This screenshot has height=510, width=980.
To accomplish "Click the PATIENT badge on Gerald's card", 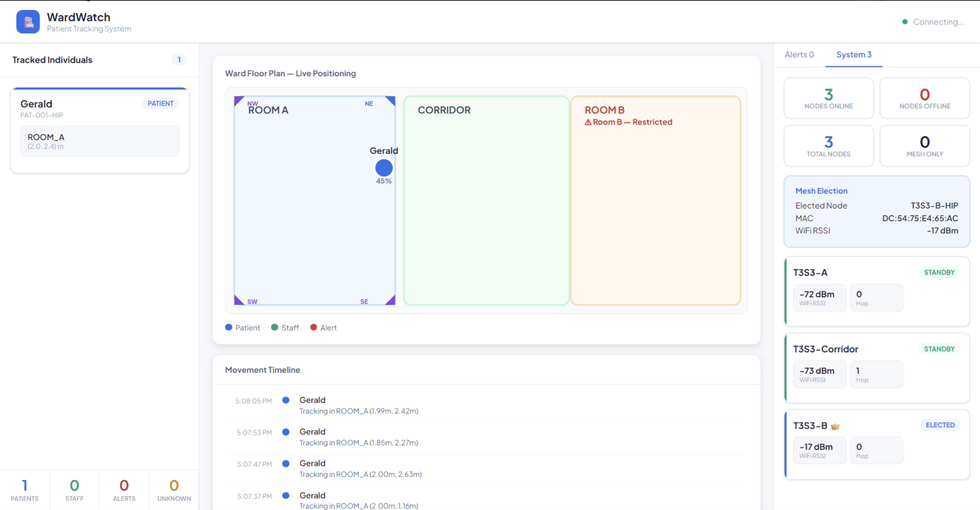I will 160,103.
